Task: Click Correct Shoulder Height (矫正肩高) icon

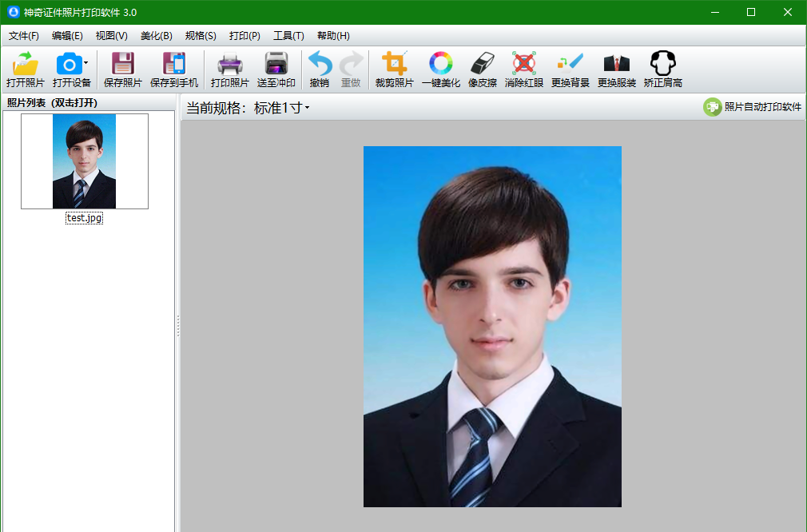Action: pos(662,64)
